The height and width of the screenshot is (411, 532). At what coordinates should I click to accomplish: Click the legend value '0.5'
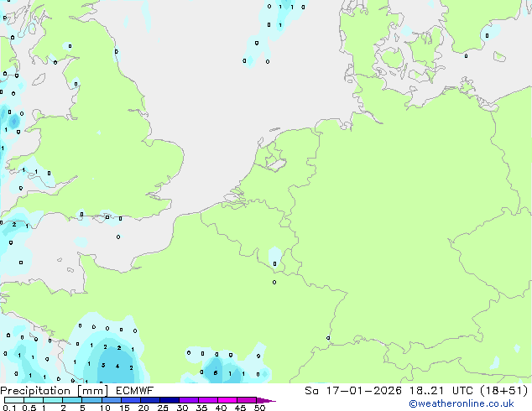pyautogui.click(x=29, y=408)
